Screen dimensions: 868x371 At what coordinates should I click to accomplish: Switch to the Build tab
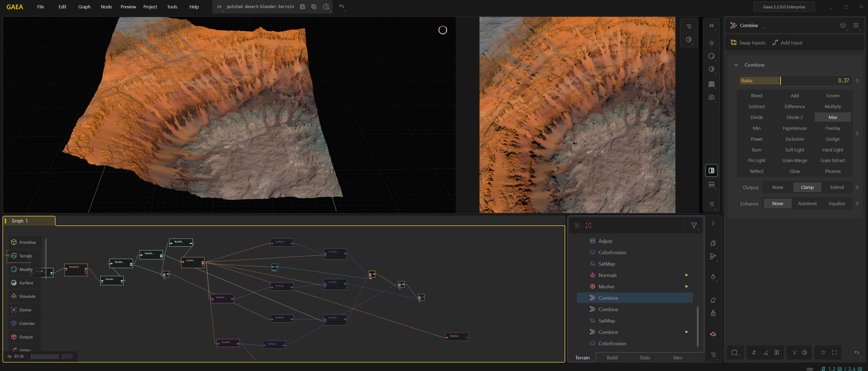[x=612, y=357]
